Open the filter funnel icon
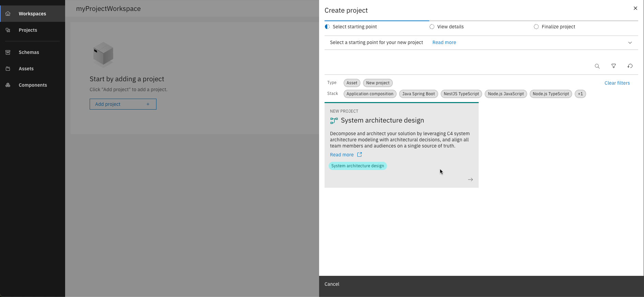Image resolution: width=644 pixels, height=297 pixels. (x=613, y=66)
